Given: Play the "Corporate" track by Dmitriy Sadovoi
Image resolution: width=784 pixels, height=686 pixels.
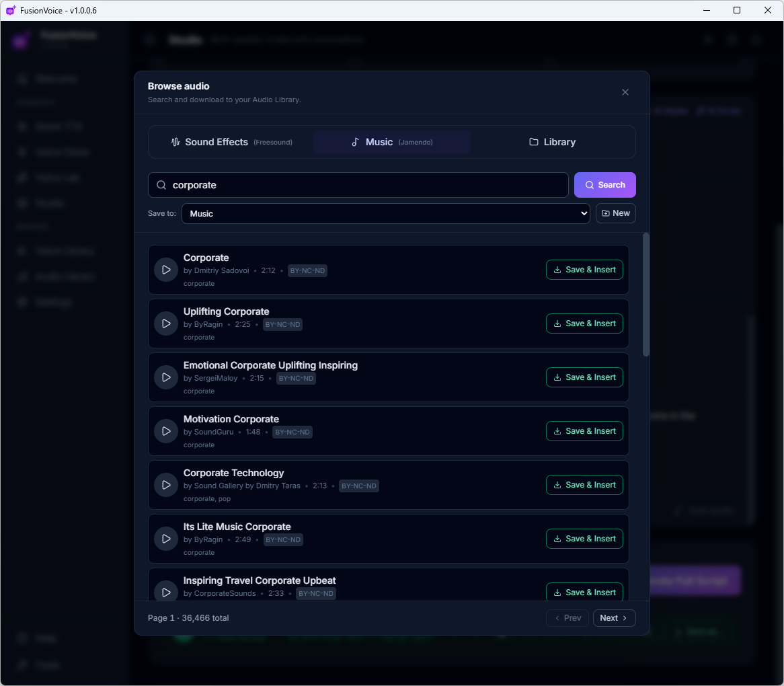Looking at the screenshot, I should point(166,270).
